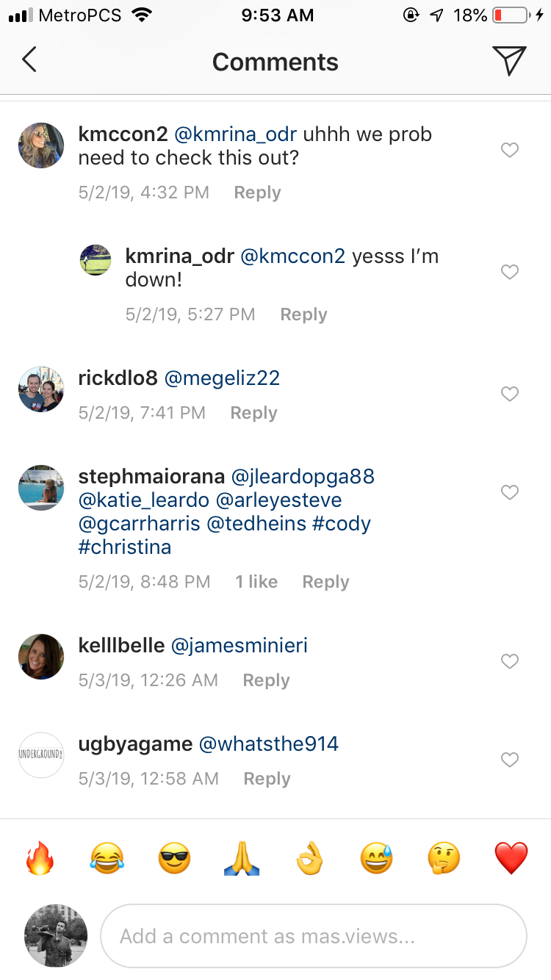Open the direct message paper plane icon
Image resolution: width=551 pixels, height=980 pixels.
click(509, 60)
